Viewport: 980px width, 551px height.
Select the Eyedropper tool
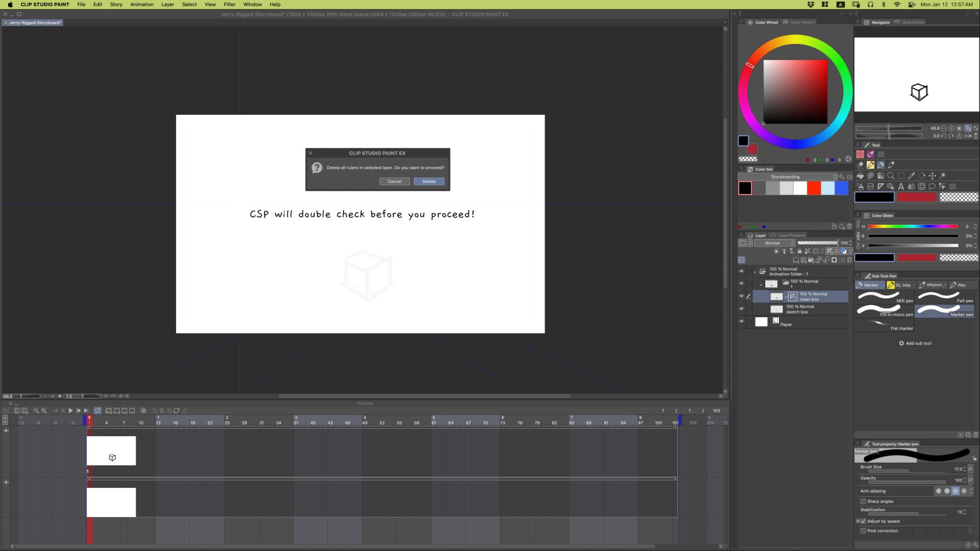[911, 175]
